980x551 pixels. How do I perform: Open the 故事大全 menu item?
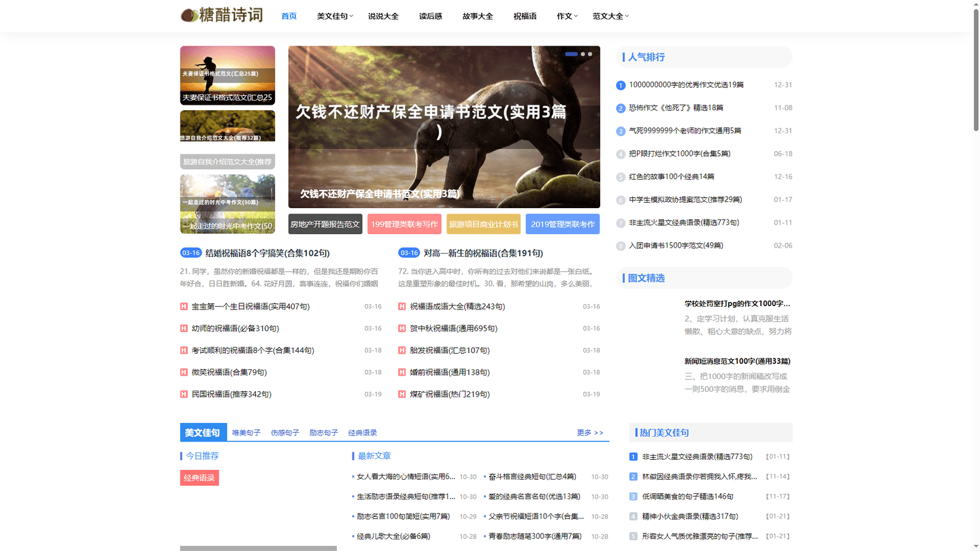(478, 16)
